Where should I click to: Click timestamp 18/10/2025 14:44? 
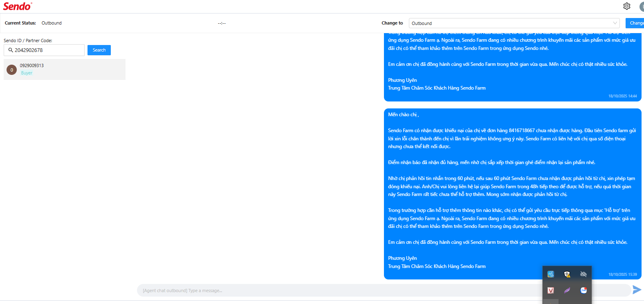pos(622,96)
